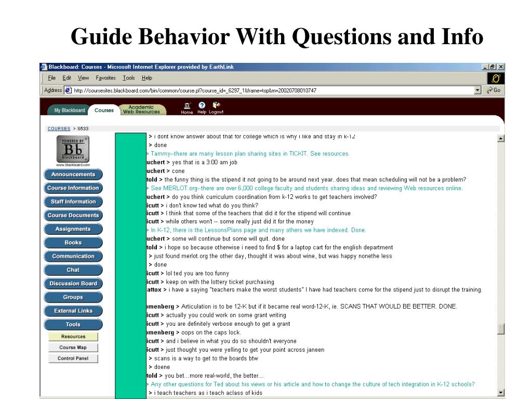
Task: Click the IE icon in title bar
Action: coord(44,67)
